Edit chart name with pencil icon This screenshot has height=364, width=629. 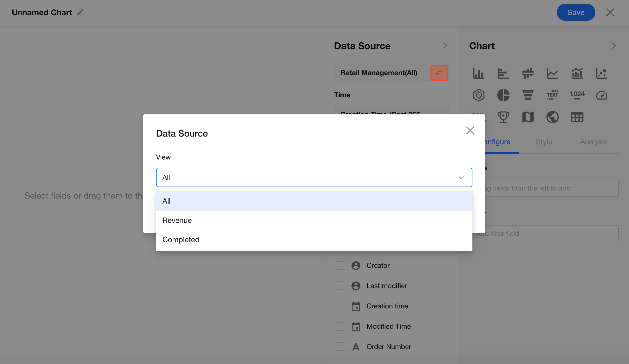coord(80,13)
